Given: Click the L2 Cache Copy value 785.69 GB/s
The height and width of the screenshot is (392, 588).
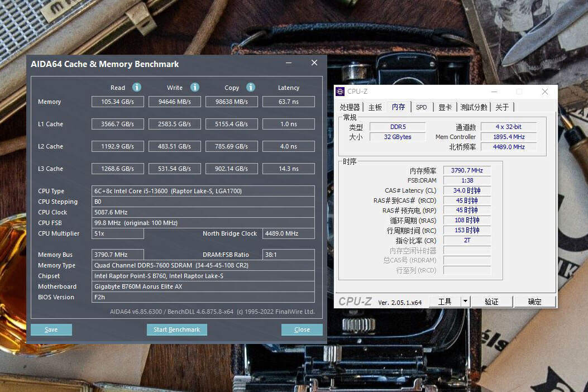Looking at the screenshot, I should (232, 146).
